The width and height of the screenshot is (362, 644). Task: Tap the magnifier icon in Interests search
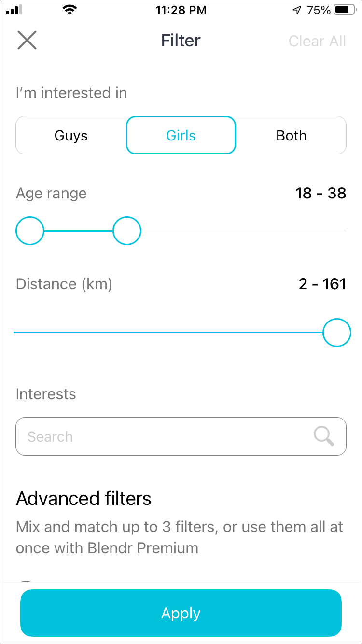324,436
